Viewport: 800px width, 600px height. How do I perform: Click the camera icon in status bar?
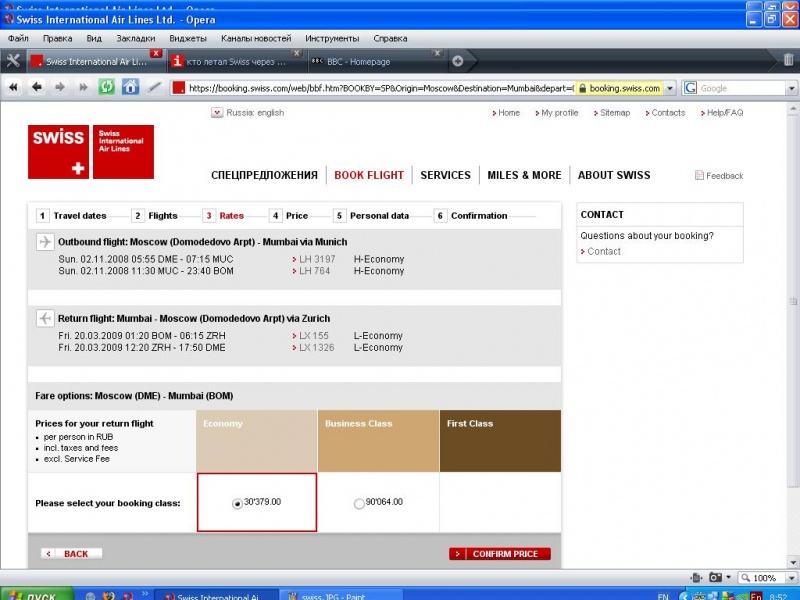pos(715,578)
